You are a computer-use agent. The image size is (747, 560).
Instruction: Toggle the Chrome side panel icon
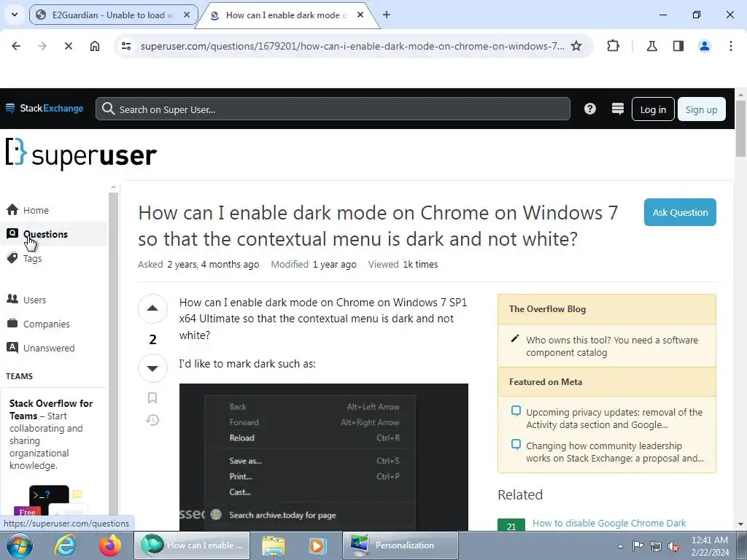click(x=678, y=46)
